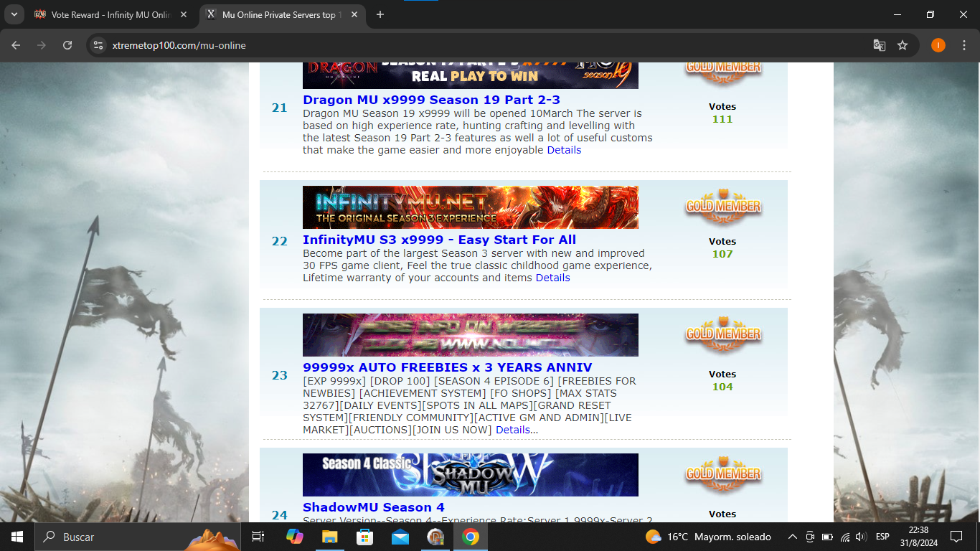Open the Chrome three-dot menu
The height and width of the screenshot is (551, 980).
963,45
